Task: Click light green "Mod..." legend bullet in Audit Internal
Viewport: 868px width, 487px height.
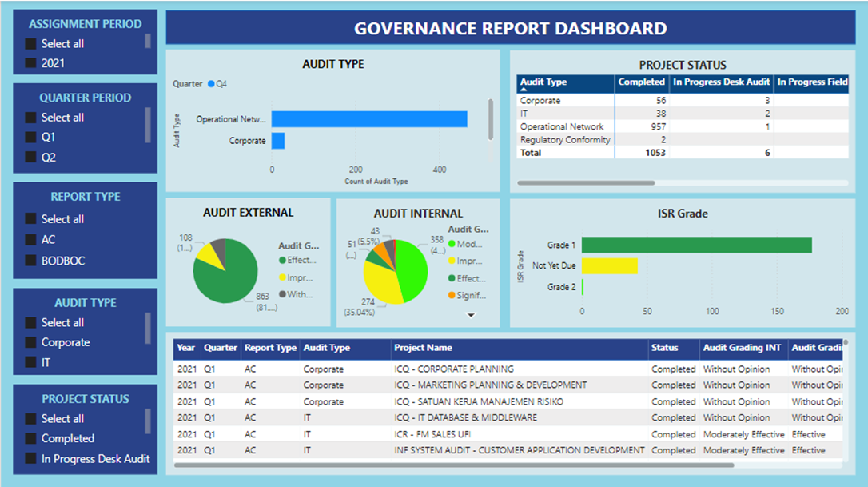Action: coord(452,243)
